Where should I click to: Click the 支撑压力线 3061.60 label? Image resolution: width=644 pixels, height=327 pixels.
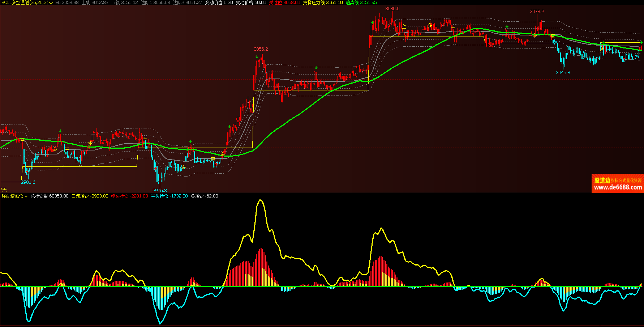pos(323,3)
